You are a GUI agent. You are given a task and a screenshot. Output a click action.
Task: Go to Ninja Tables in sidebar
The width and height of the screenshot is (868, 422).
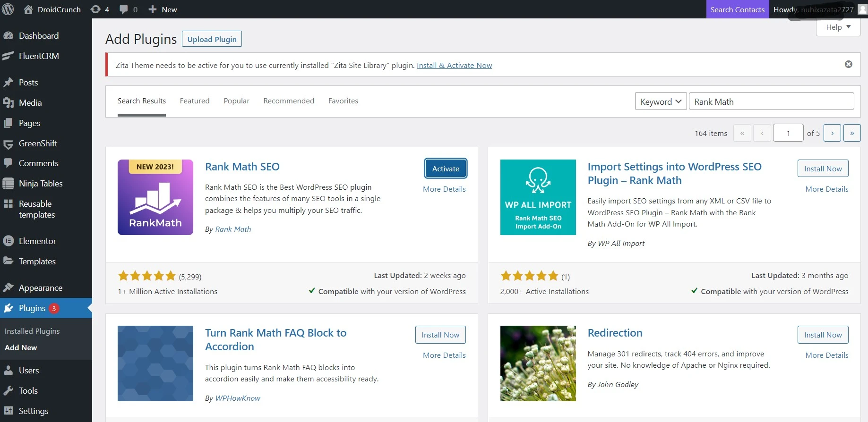point(41,184)
